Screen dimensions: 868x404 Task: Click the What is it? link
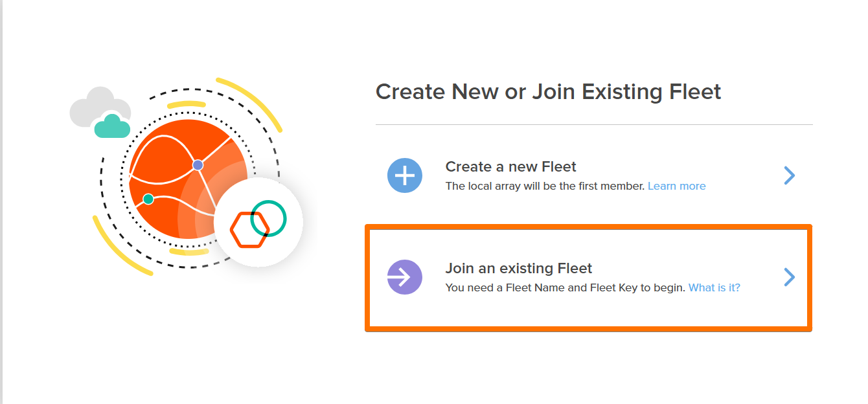point(714,287)
